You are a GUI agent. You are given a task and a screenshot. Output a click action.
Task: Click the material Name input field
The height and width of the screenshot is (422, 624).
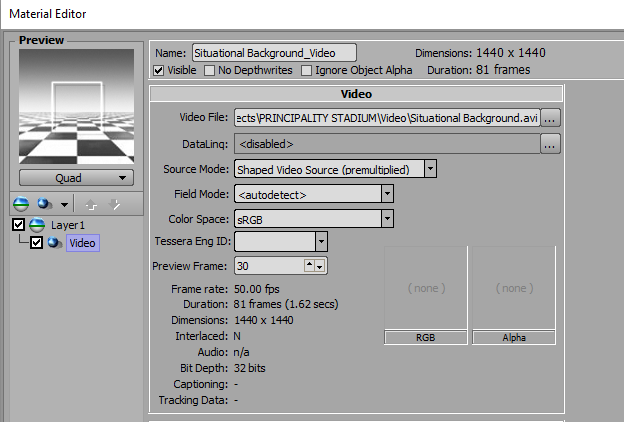click(x=274, y=53)
